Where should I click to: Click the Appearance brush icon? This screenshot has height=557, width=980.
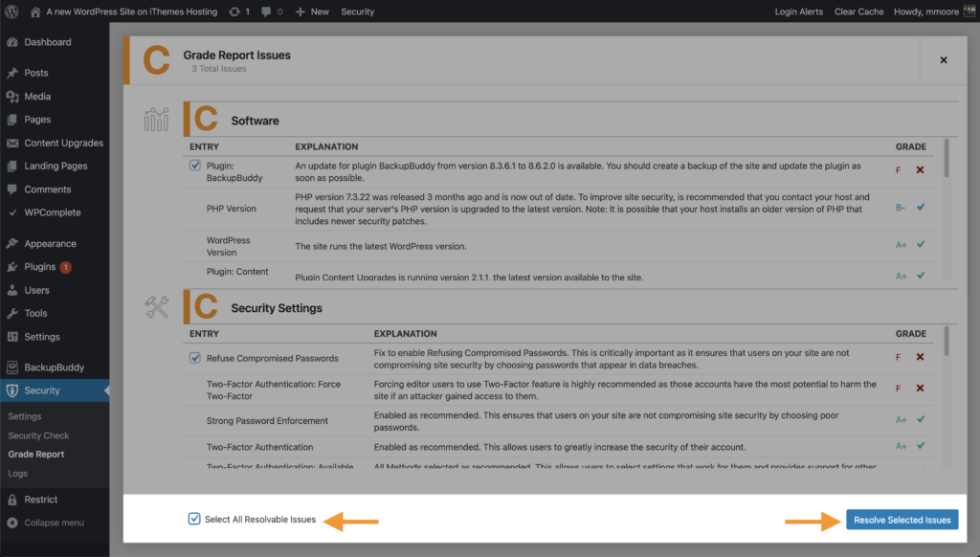pyautogui.click(x=12, y=243)
